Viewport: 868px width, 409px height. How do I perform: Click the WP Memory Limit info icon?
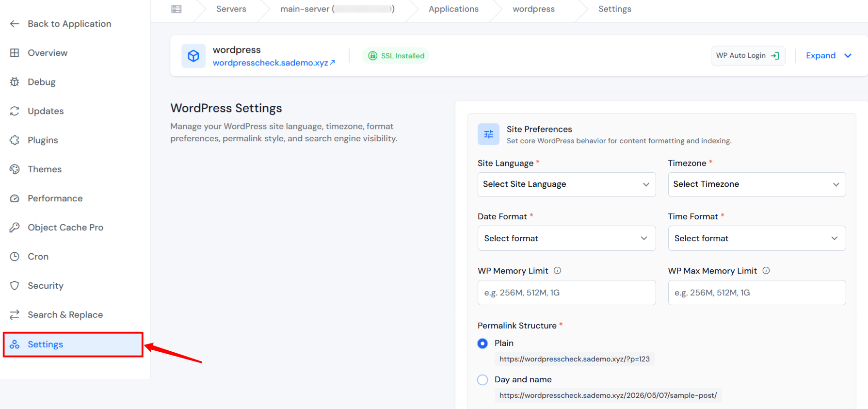tap(557, 271)
